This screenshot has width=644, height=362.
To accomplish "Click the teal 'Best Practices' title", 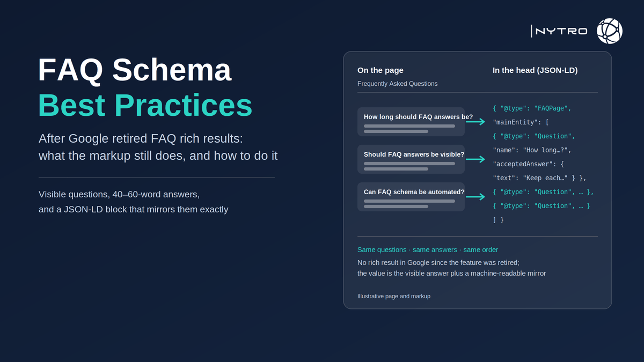I will click(x=145, y=105).
